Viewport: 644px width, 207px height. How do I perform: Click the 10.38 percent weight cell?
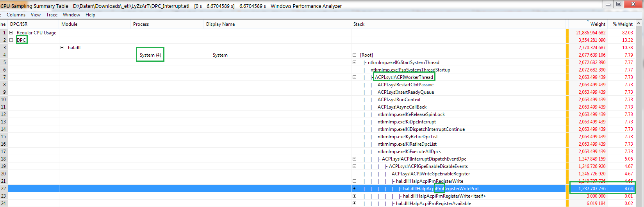click(x=628, y=48)
